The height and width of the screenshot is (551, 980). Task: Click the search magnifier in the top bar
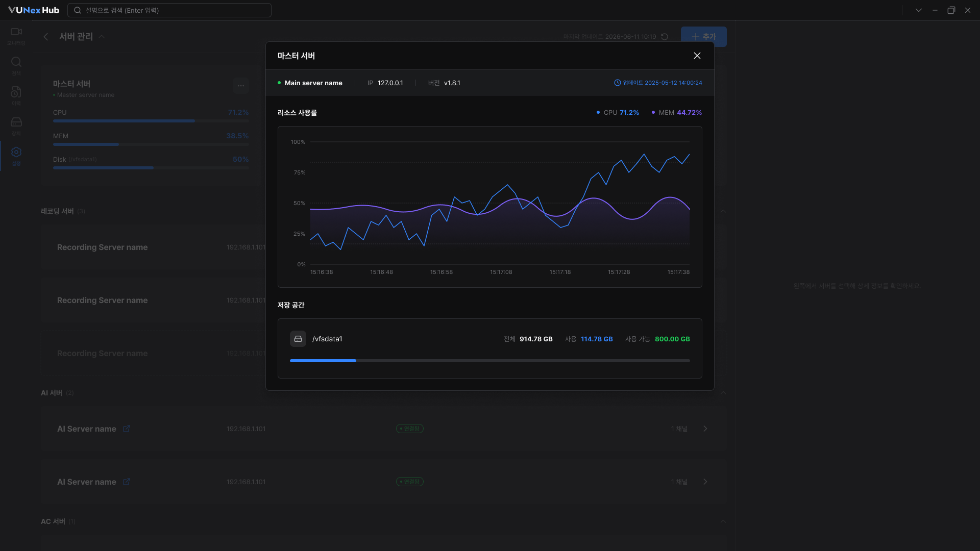78,10
